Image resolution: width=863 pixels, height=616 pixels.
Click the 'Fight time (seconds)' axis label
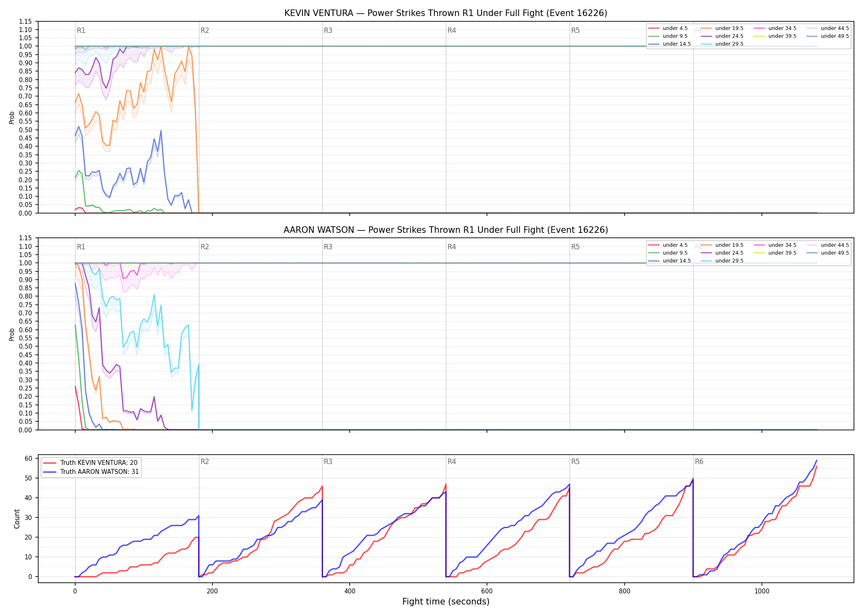[446, 602]
